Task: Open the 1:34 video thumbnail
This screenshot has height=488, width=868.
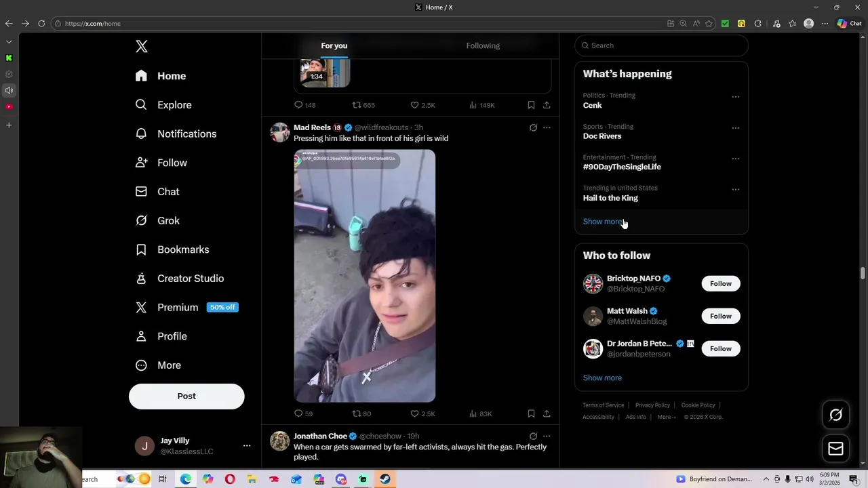Action: click(325, 73)
